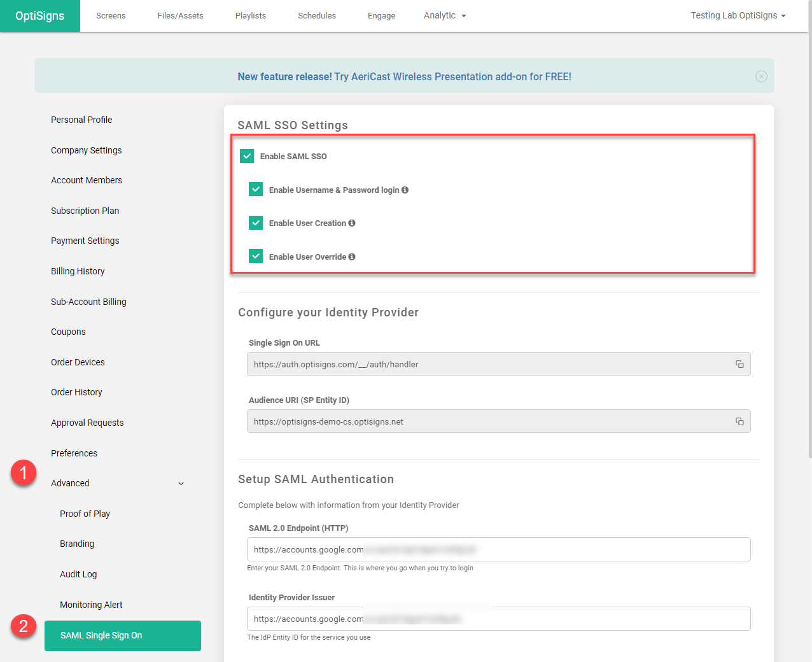The width and height of the screenshot is (812, 662).
Task: Uncheck Enable SAML SSO checkbox
Action: 247,156
